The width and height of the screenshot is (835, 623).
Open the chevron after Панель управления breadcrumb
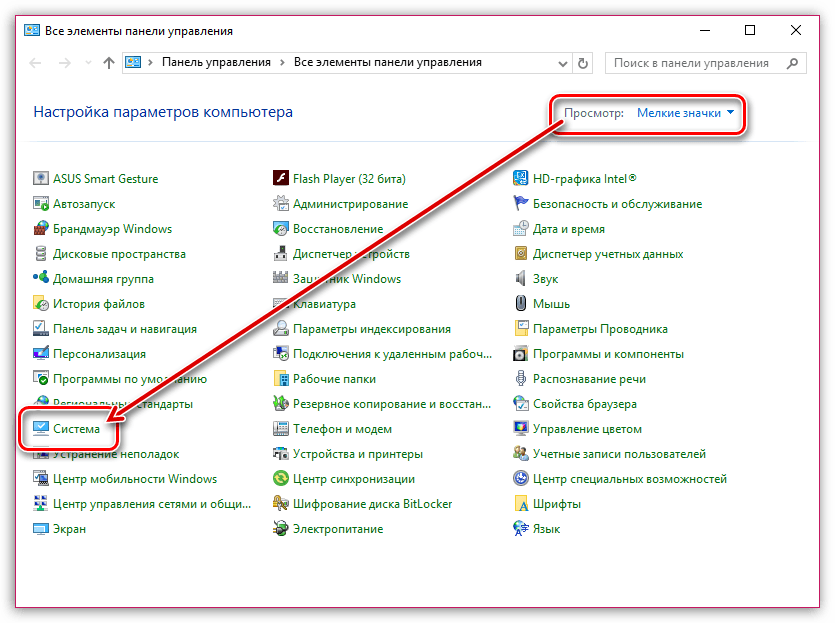click(x=282, y=62)
